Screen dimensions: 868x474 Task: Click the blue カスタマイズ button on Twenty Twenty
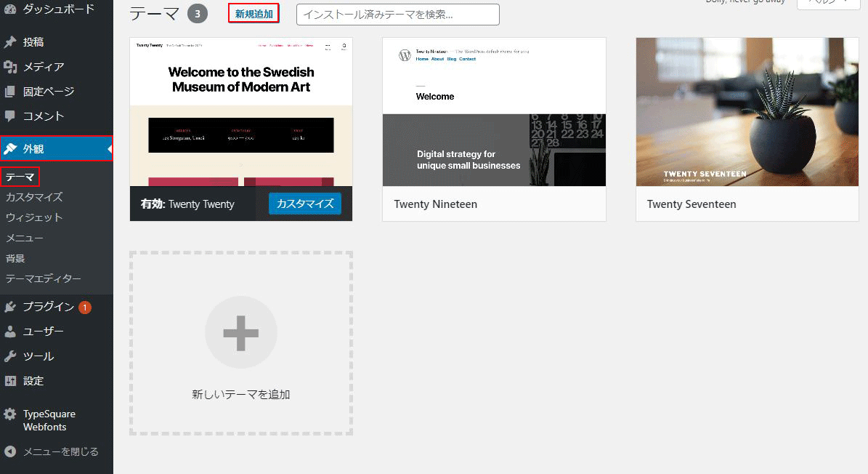coord(305,204)
